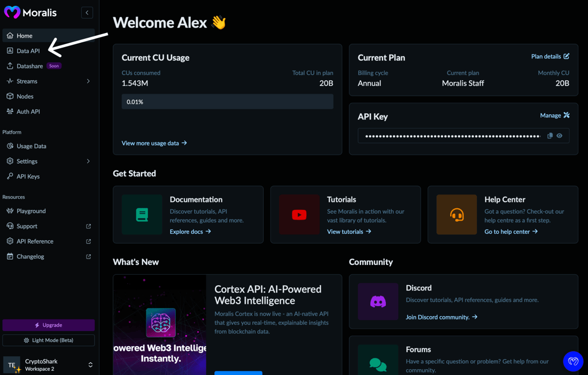Viewport: 588px width, 375px height.
Task: Click the green Documentation book icon
Action: [142, 215]
